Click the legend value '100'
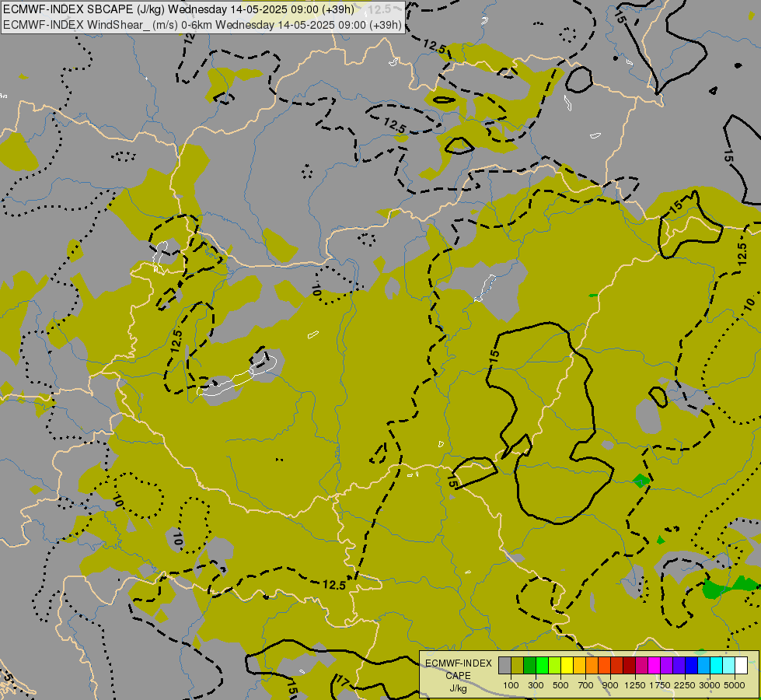The height and width of the screenshot is (700, 761). [x=511, y=685]
